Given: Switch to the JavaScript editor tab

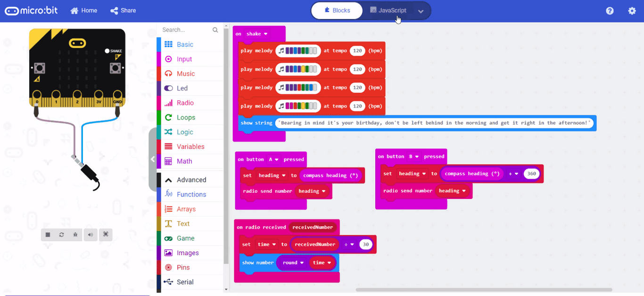Looking at the screenshot, I should point(388,10).
